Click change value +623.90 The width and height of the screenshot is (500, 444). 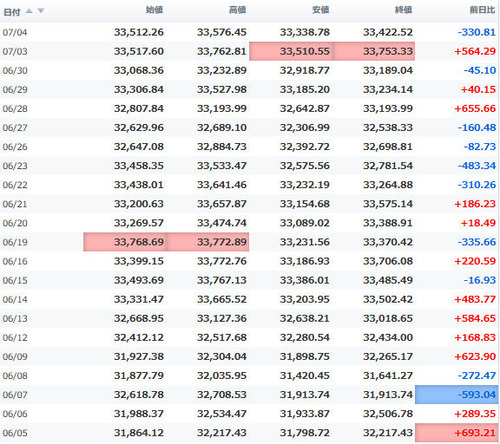coord(475,356)
